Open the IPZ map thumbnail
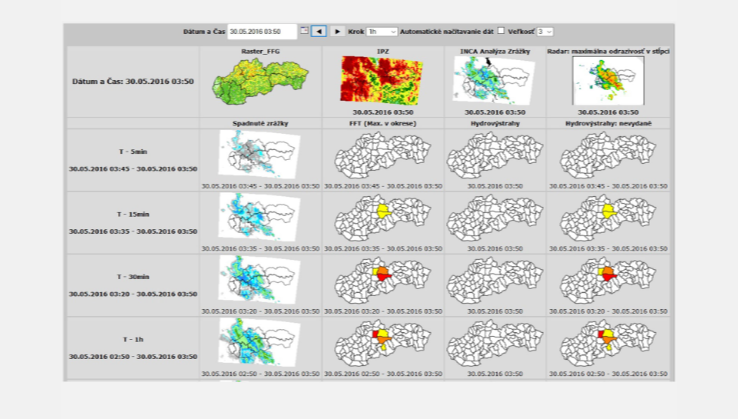 point(382,81)
